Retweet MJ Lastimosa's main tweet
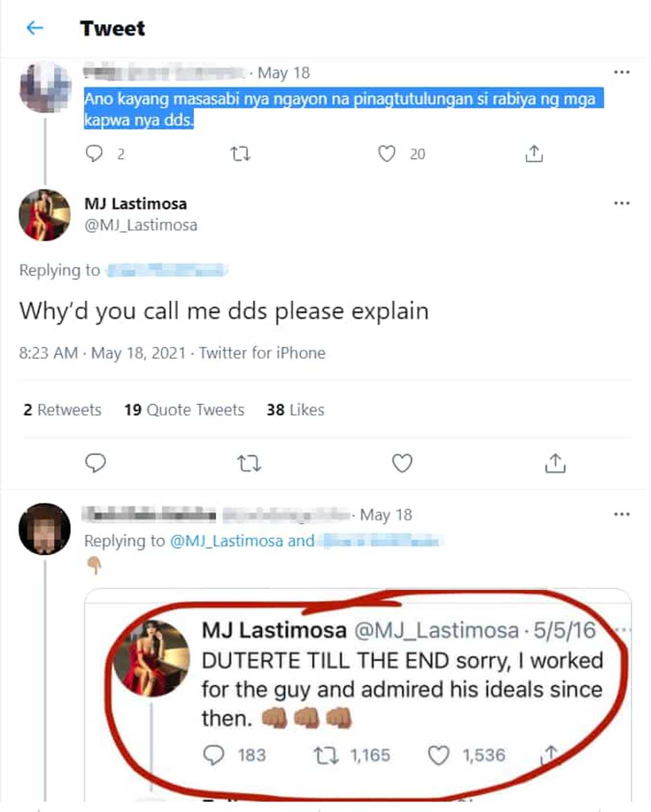Image resolution: width=651 pixels, height=812 pixels. pyautogui.click(x=249, y=463)
